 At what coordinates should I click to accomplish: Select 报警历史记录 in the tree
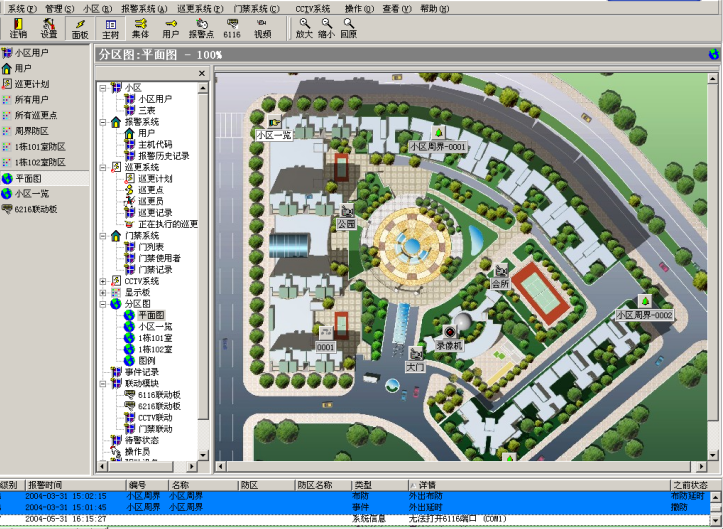coord(164,156)
